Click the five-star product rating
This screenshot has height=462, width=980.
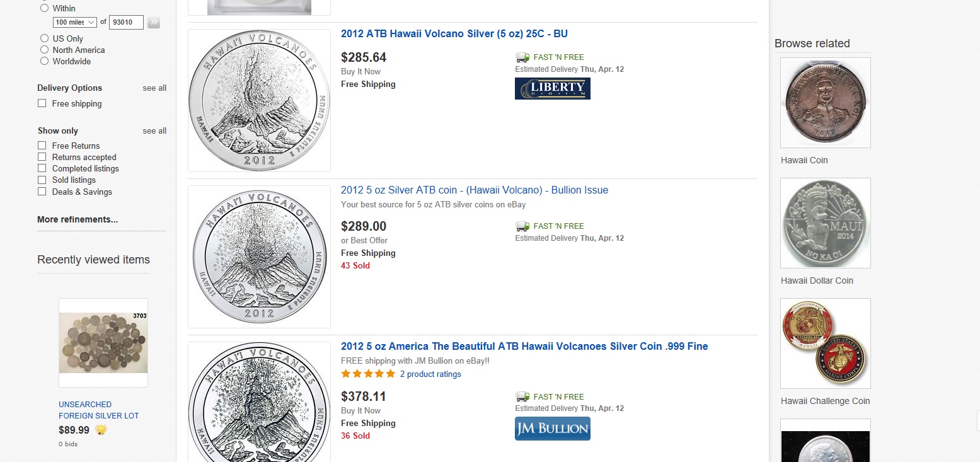[x=368, y=374]
